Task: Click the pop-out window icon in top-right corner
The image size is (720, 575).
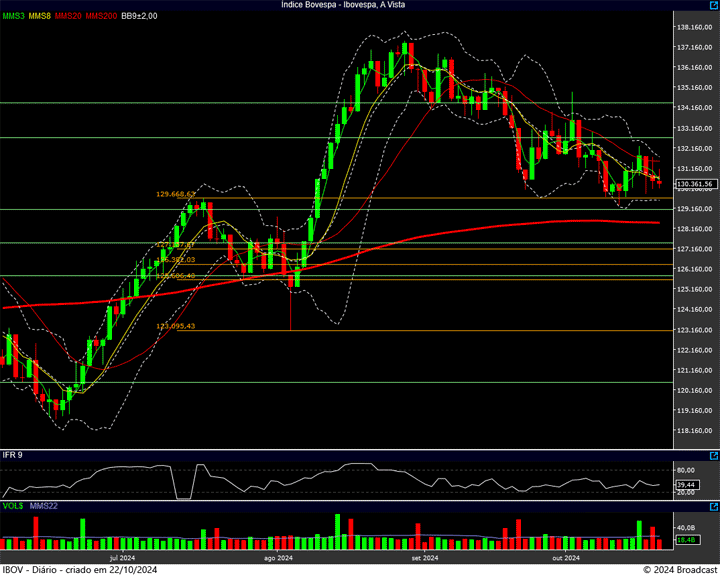Action: (x=712, y=6)
